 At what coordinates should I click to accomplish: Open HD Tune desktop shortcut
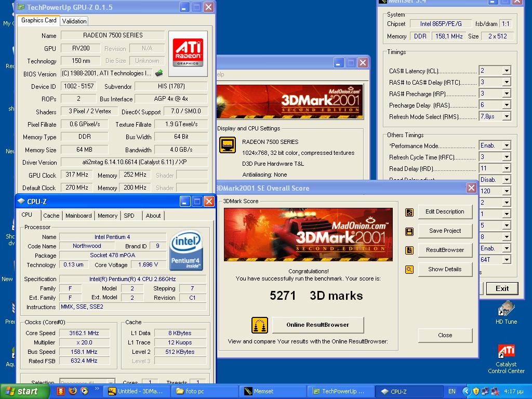point(506,312)
